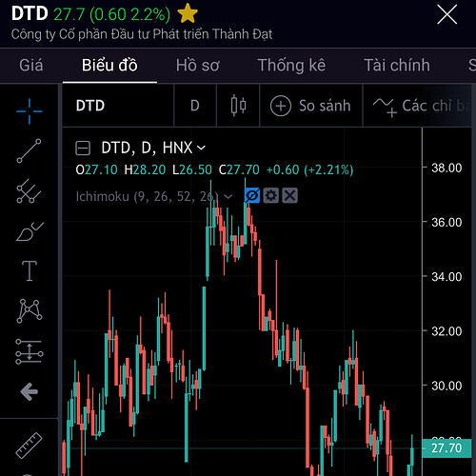Choose the pitchfork drawing tool

pyautogui.click(x=30, y=191)
